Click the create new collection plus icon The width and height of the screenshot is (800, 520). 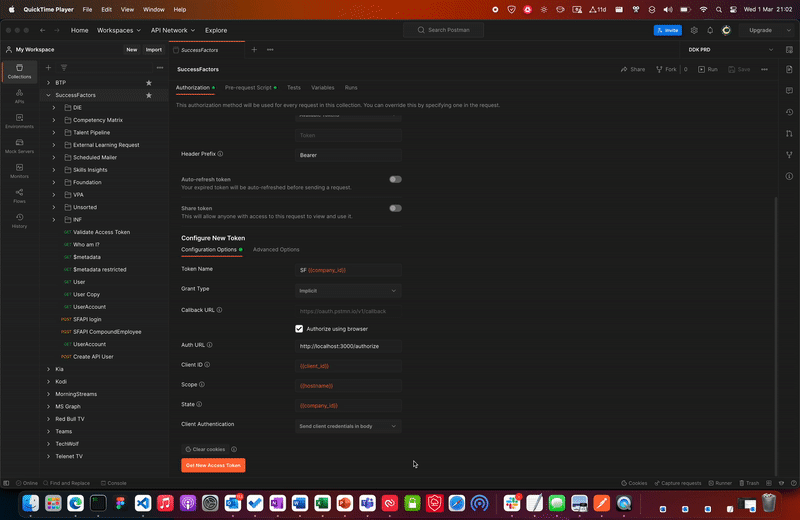[x=48, y=67]
